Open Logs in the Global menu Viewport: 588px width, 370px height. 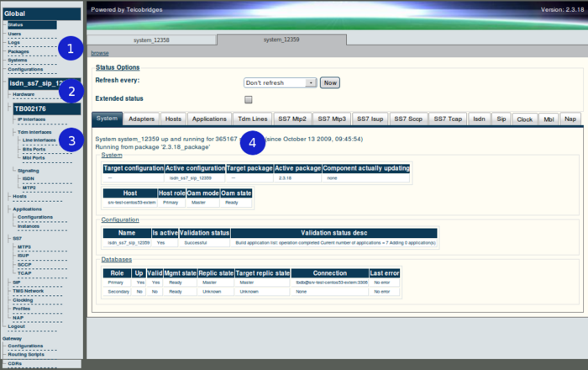pos(14,42)
